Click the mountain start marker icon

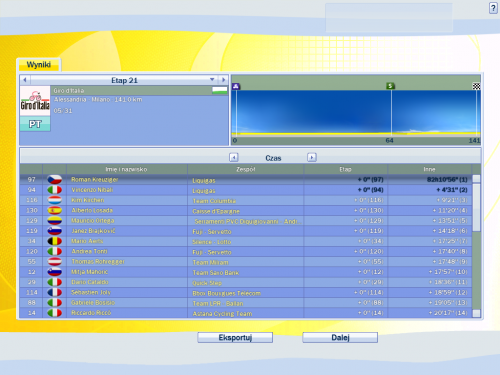[x=236, y=87]
